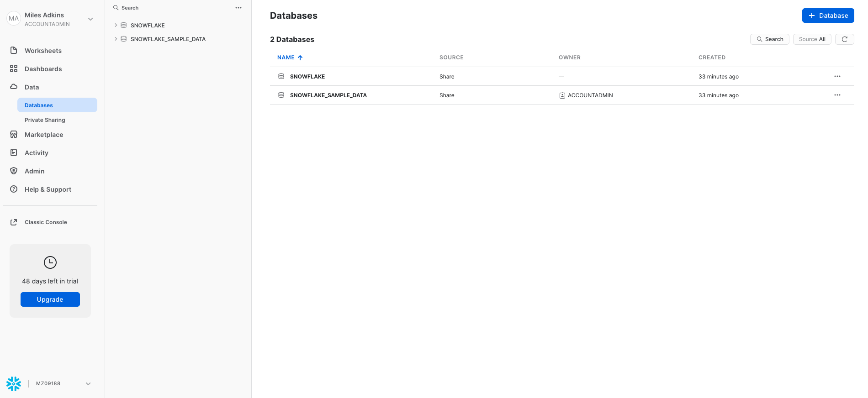868x398 pixels.
Task: Click the '2 Databases' count heading
Action: [x=292, y=39]
